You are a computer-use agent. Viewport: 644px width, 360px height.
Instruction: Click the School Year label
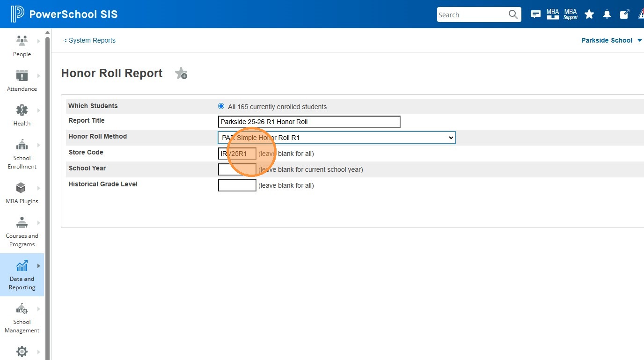coord(87,168)
